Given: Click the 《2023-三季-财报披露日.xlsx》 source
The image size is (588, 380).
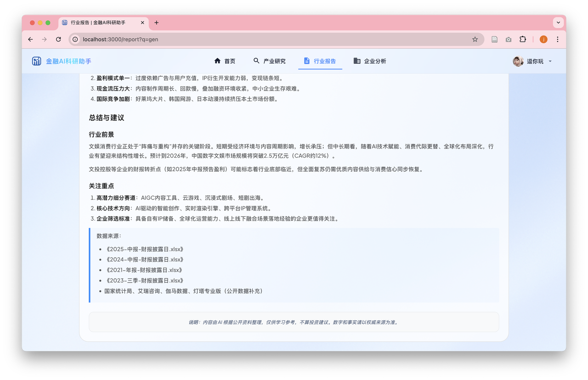Looking at the screenshot, I should [144, 281].
